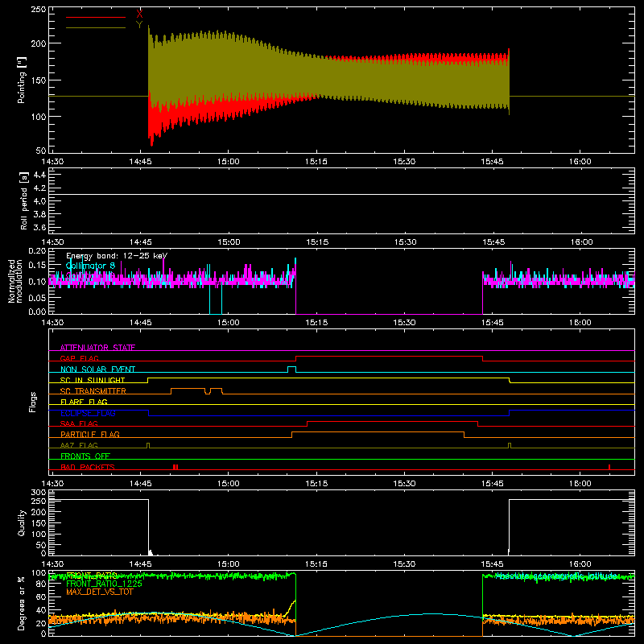
Task: Click the 'Pointing' vertical axis title
Action: [x=22, y=80]
